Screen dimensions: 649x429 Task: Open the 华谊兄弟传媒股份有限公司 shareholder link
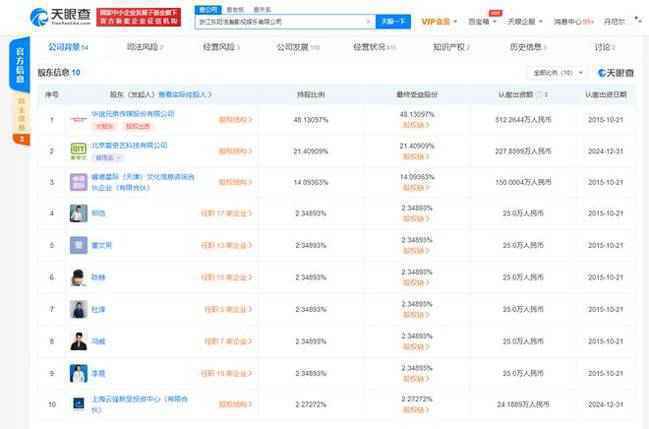(133, 114)
